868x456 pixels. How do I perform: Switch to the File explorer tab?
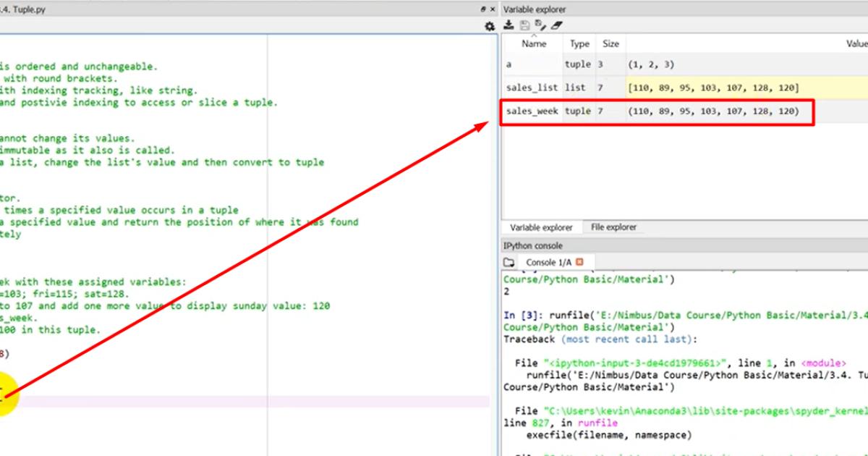click(x=613, y=227)
